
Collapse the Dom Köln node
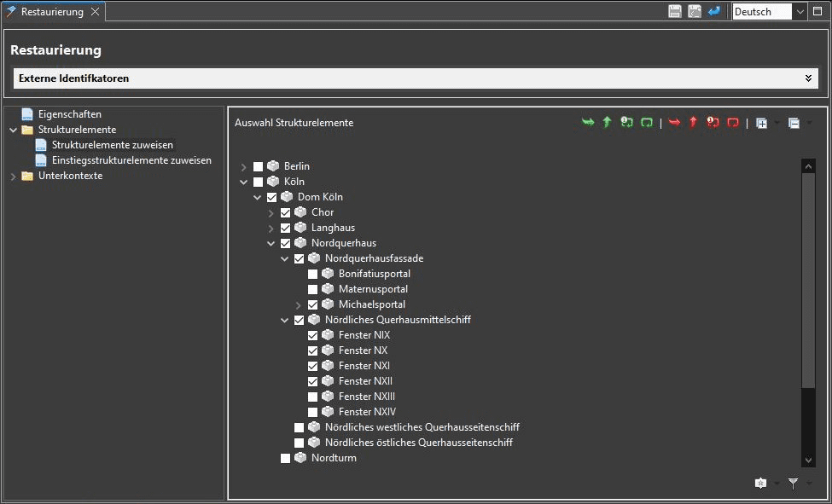pos(258,197)
